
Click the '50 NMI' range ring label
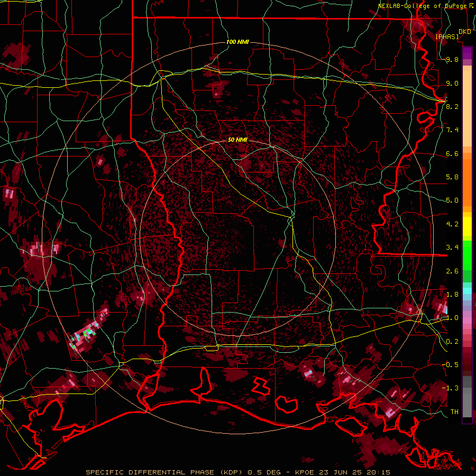(x=237, y=140)
